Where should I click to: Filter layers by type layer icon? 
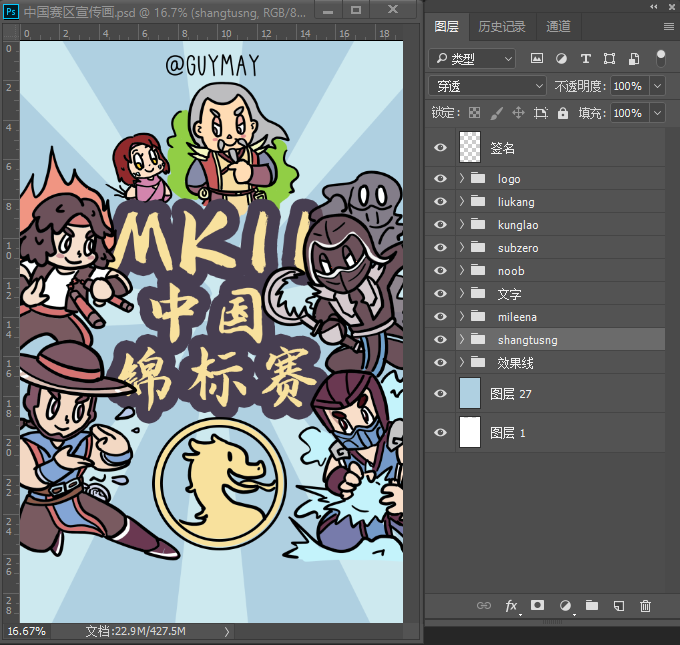pyautogui.click(x=585, y=58)
